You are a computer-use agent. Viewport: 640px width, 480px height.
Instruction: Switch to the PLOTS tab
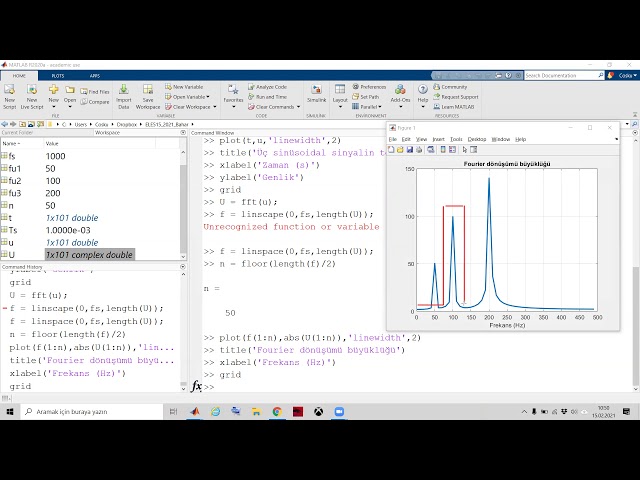point(58,76)
